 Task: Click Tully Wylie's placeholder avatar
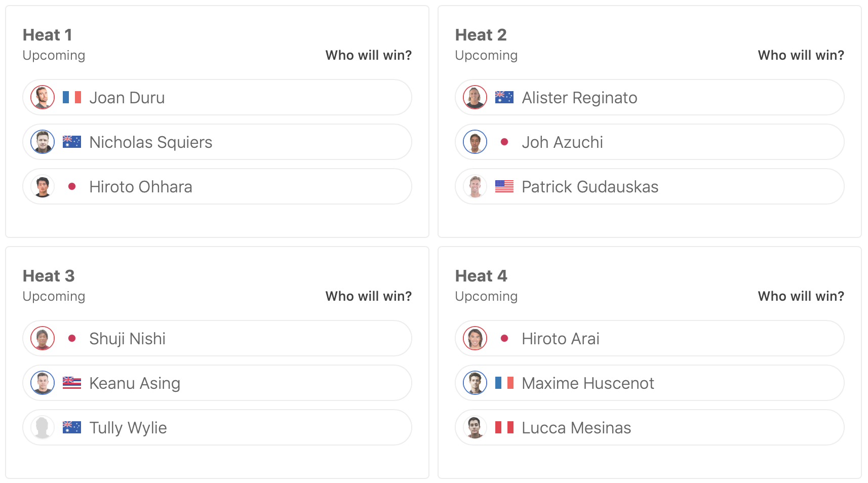tap(43, 427)
